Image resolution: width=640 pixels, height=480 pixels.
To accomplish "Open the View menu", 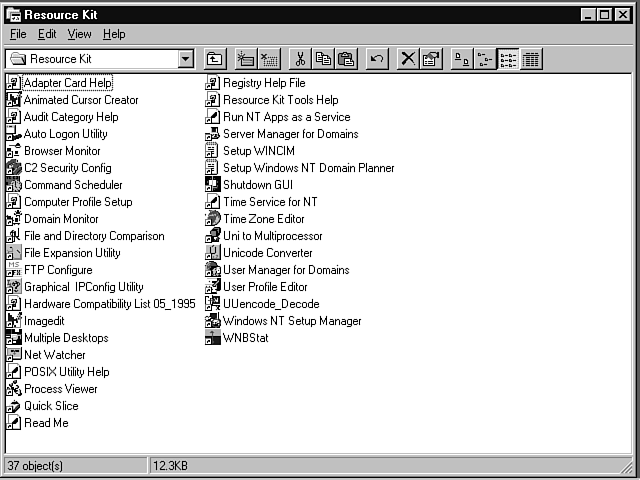I will pyautogui.click(x=79, y=34).
